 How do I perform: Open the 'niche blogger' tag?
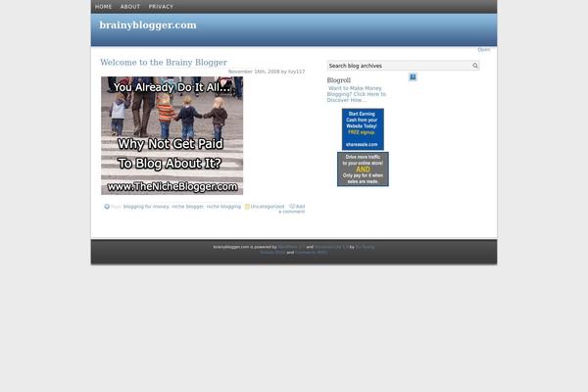pos(187,207)
